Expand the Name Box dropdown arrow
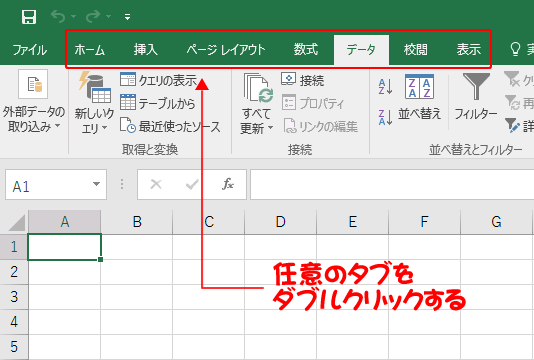 point(96,184)
